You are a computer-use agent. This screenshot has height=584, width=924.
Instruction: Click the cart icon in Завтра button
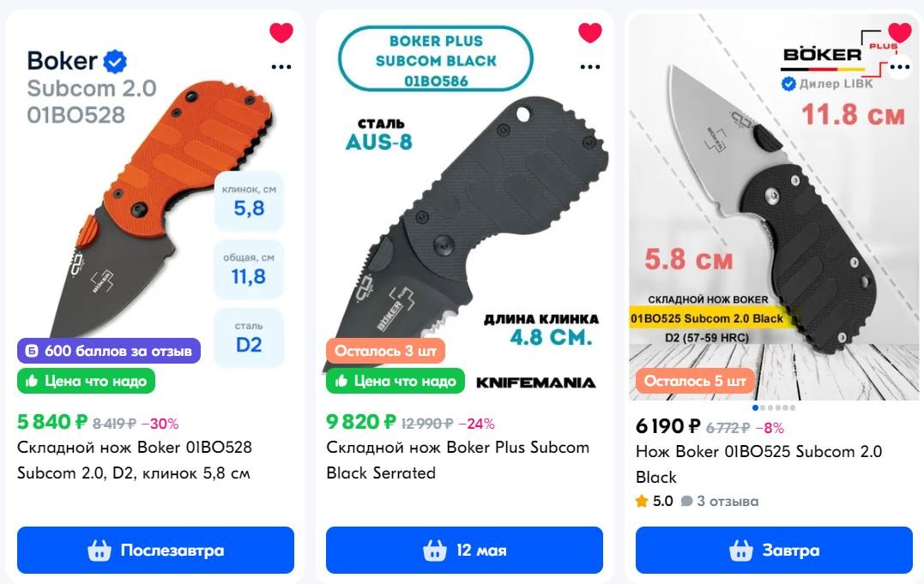tap(740, 551)
